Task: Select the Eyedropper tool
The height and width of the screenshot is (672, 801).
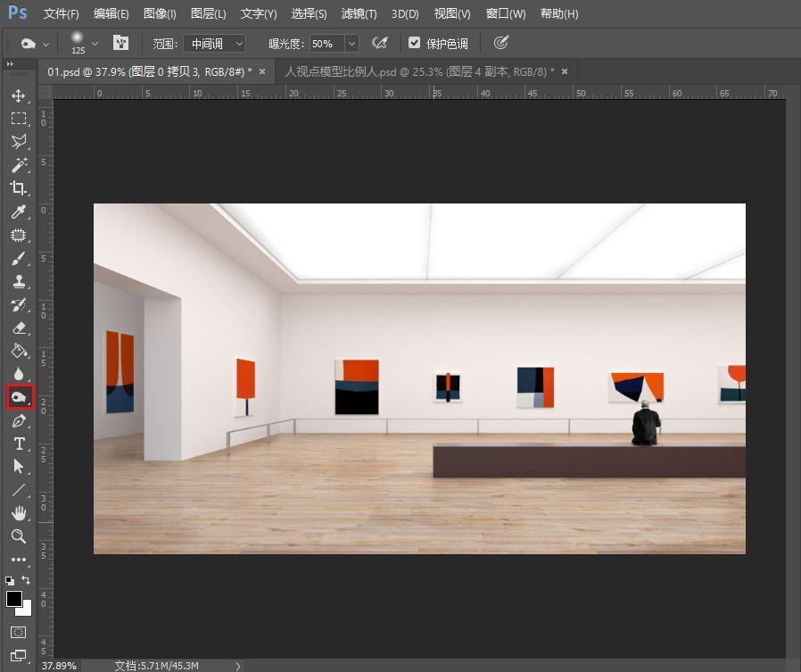Action: click(x=19, y=212)
